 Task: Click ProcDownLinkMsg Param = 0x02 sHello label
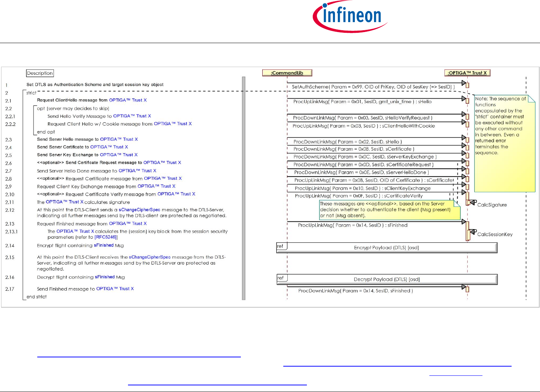[x=348, y=142]
